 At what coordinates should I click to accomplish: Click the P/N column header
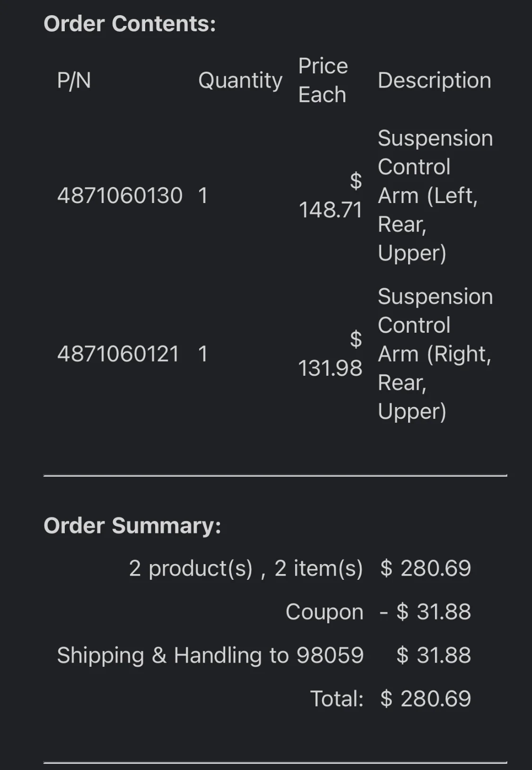pyautogui.click(x=74, y=80)
